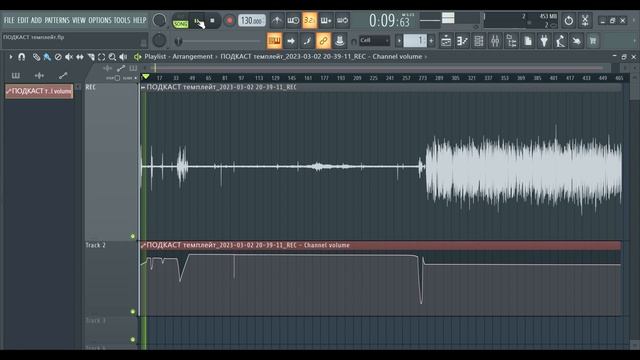Click the 0:09:63 time display
This screenshot has height=360, width=640.
click(x=389, y=20)
